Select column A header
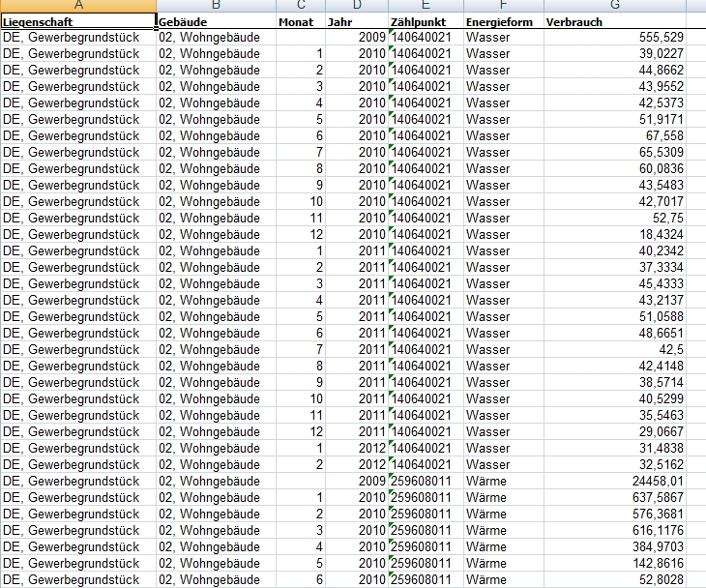Image resolution: width=706 pixels, height=588 pixels. pyautogui.click(x=77, y=6)
